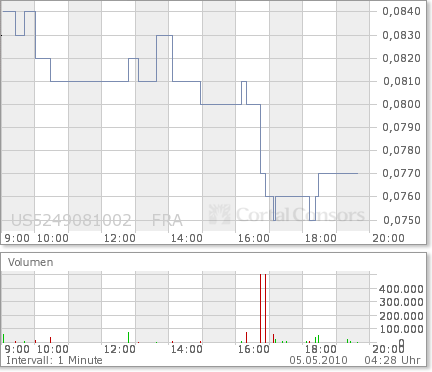Click 14:00 on the Volumen chart time axis
The height and width of the screenshot is (372, 432).
click(187, 349)
